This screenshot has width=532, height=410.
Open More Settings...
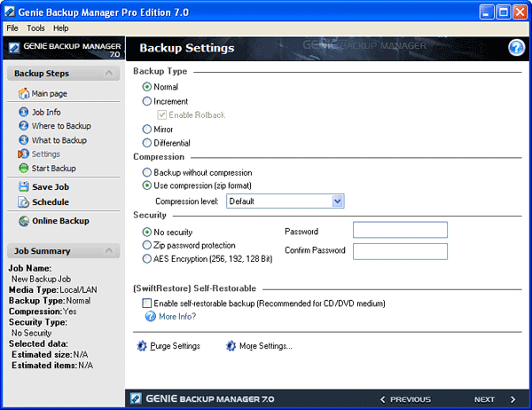click(x=266, y=346)
